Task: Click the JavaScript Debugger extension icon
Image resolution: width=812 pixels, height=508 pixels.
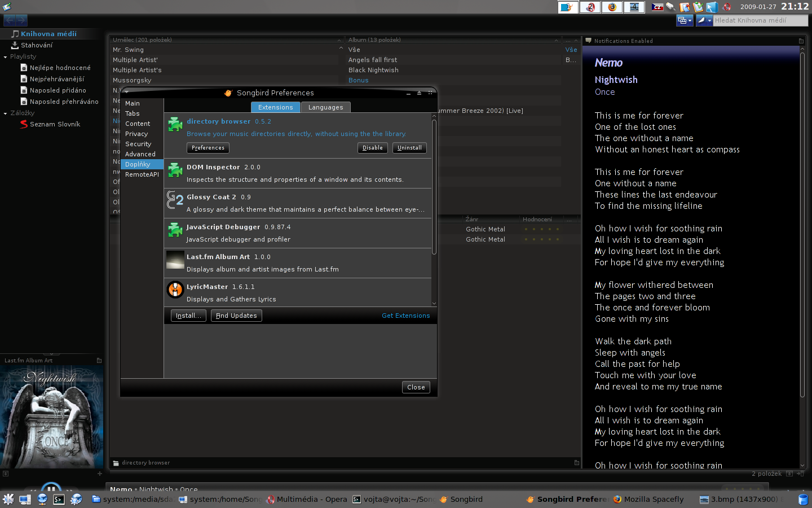Action: click(x=175, y=229)
